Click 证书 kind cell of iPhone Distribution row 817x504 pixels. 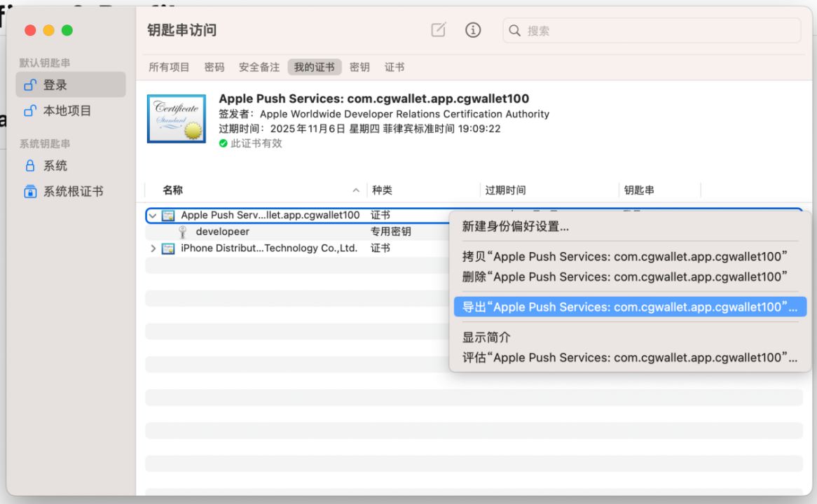(380, 248)
